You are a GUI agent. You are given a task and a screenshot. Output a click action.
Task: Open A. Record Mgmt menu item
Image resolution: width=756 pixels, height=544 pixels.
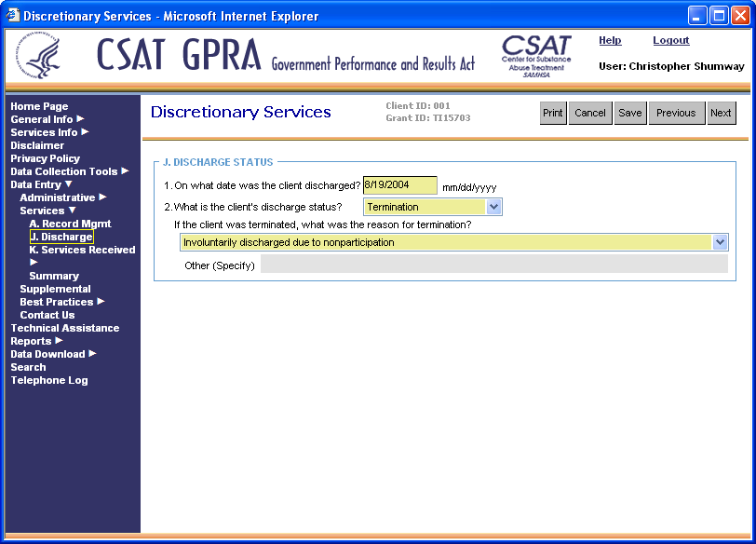[70, 224]
